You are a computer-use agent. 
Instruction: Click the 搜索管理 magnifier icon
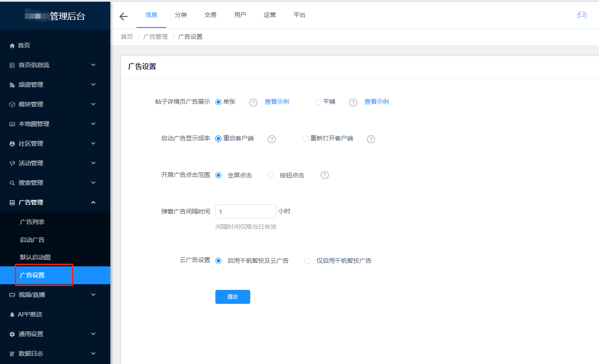[x=12, y=183]
